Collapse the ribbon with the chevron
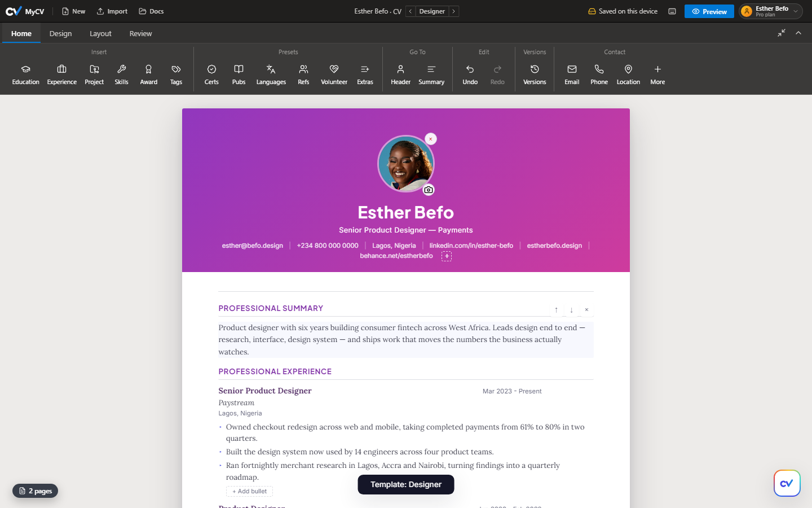 click(798, 33)
